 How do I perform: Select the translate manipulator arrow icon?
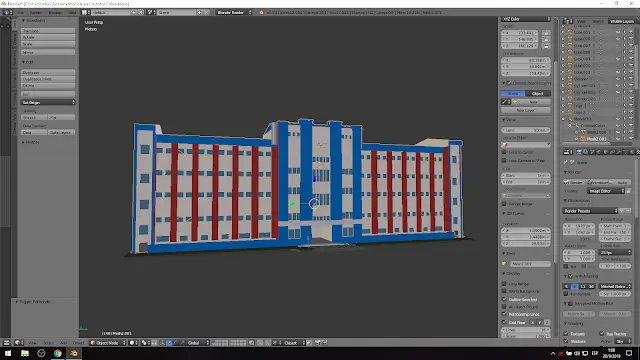click(x=169, y=343)
